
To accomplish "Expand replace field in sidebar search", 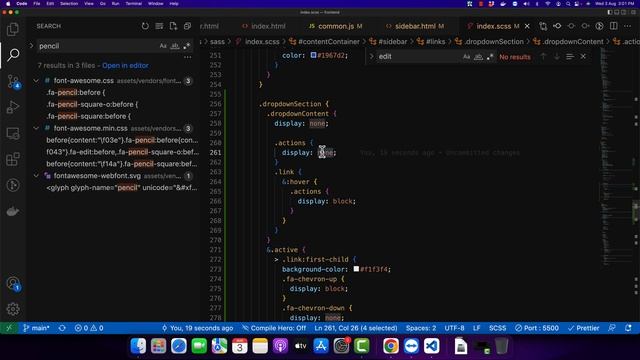I will (x=31, y=46).
